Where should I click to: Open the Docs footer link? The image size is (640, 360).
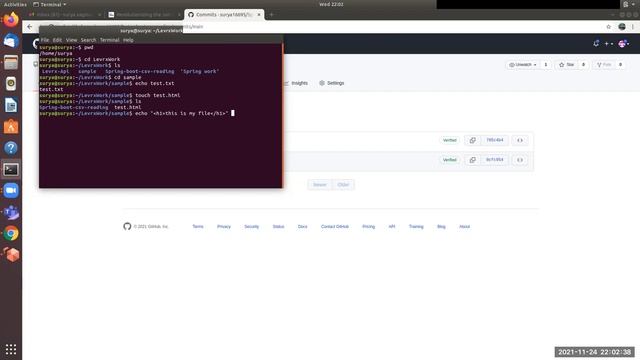[x=302, y=227]
